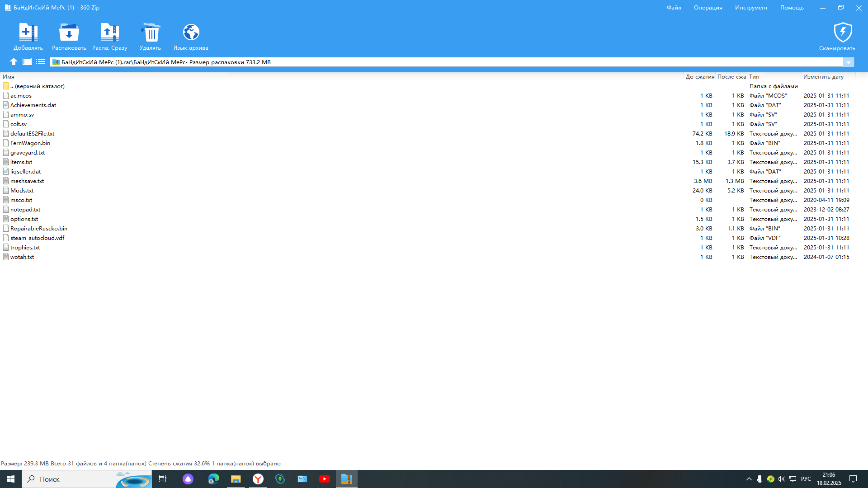Click the Удалять trash icon
The image size is (868, 488).
(151, 33)
